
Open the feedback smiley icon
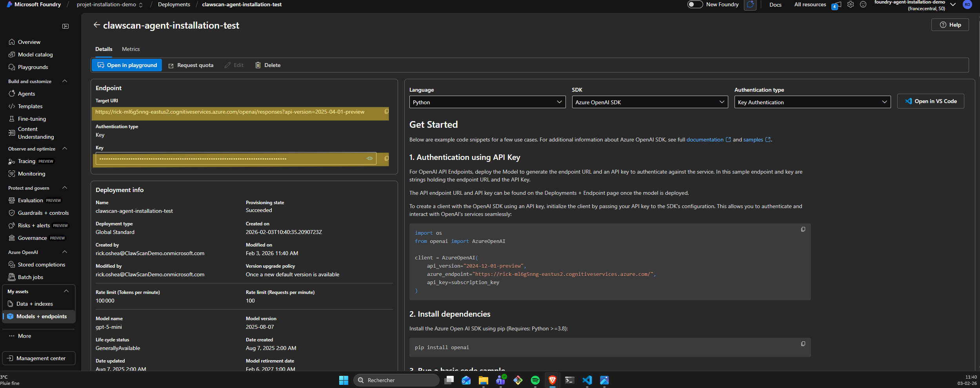(x=863, y=4)
